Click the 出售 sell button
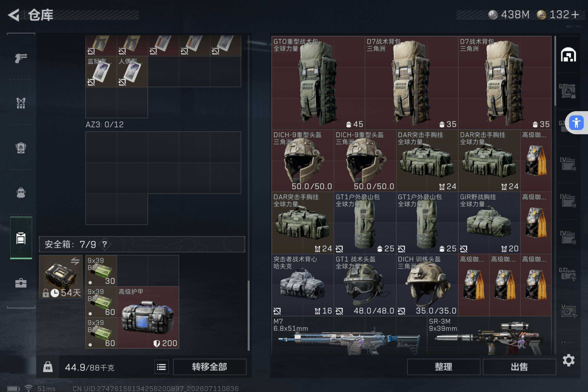The image size is (588, 392). [519, 367]
